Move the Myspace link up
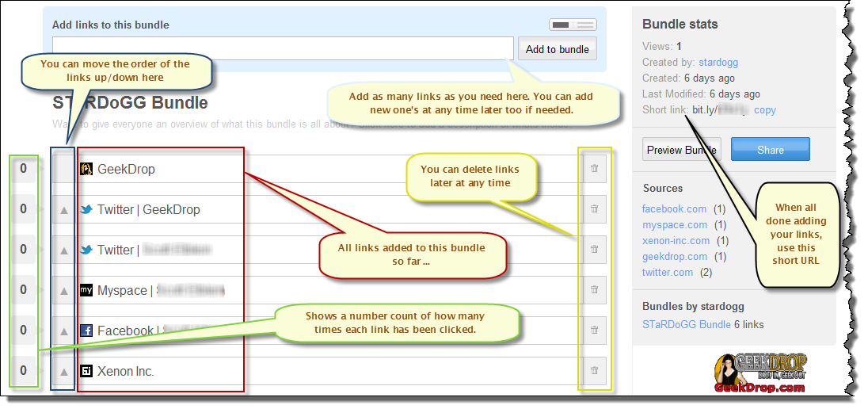Screen dimensions: 868x409 [x=63, y=290]
